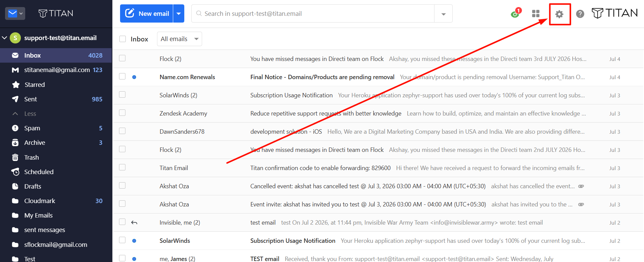Select the Invisible, me email checkbox
Viewport: 644px width, 262px height.
coord(122,222)
